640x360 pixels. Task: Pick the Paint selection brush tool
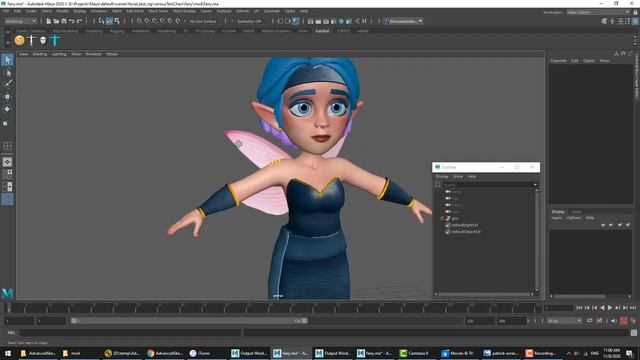click(x=7, y=84)
